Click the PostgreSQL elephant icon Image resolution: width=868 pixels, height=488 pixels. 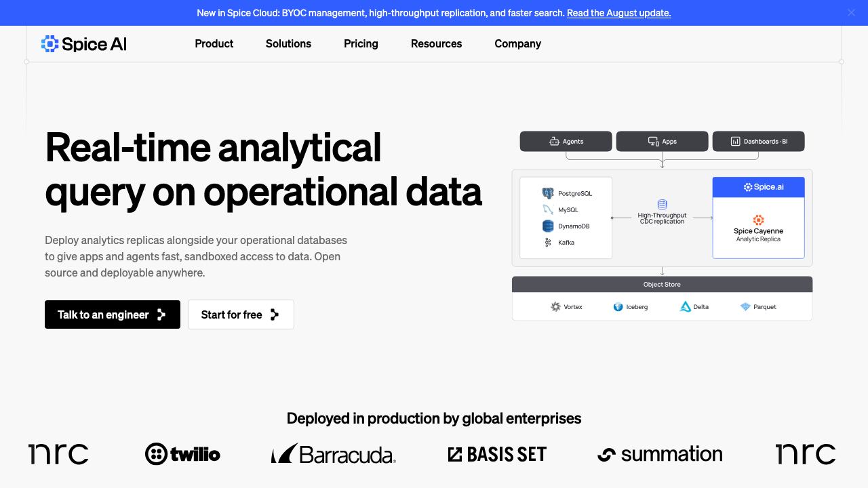pyautogui.click(x=548, y=193)
